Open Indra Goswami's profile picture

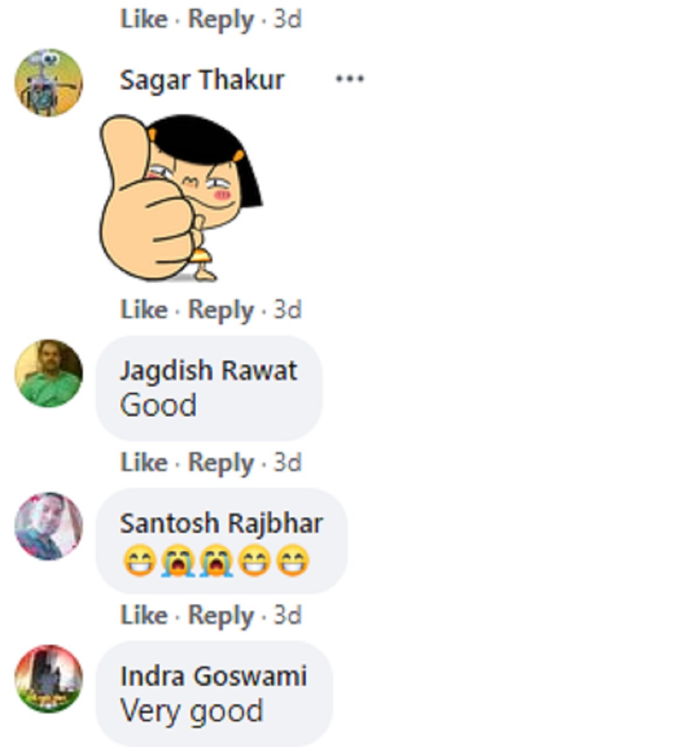click(48, 679)
